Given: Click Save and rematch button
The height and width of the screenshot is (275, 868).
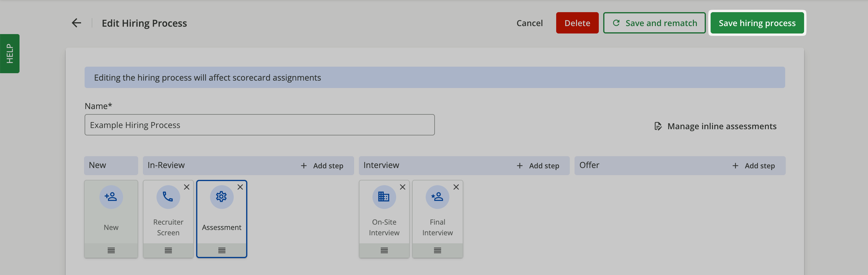Looking at the screenshot, I should point(654,23).
